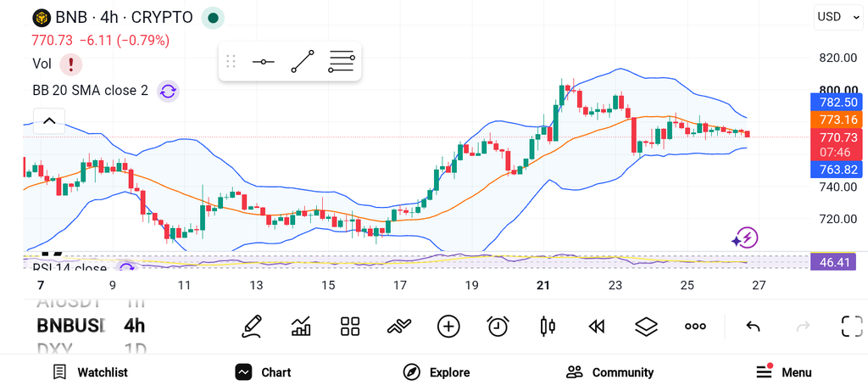
Task: Click the 4h interval beside BNBUSD
Action: [135, 326]
